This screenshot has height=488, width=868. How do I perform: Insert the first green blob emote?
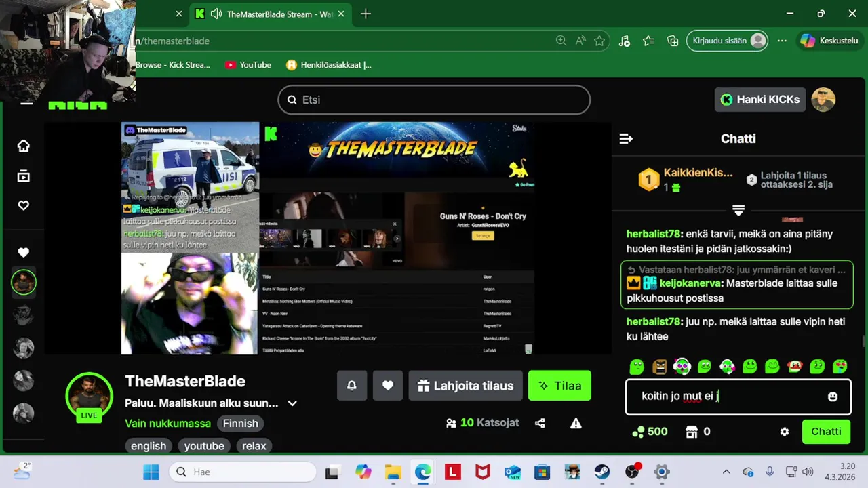click(637, 367)
